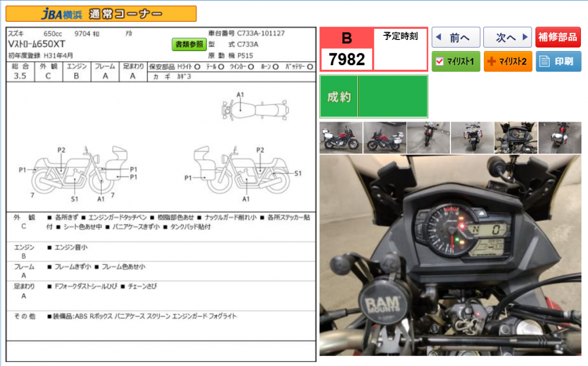588x366 pixels.
Task: Open the green 書類参照 document reference button
Action: pyautogui.click(x=188, y=44)
